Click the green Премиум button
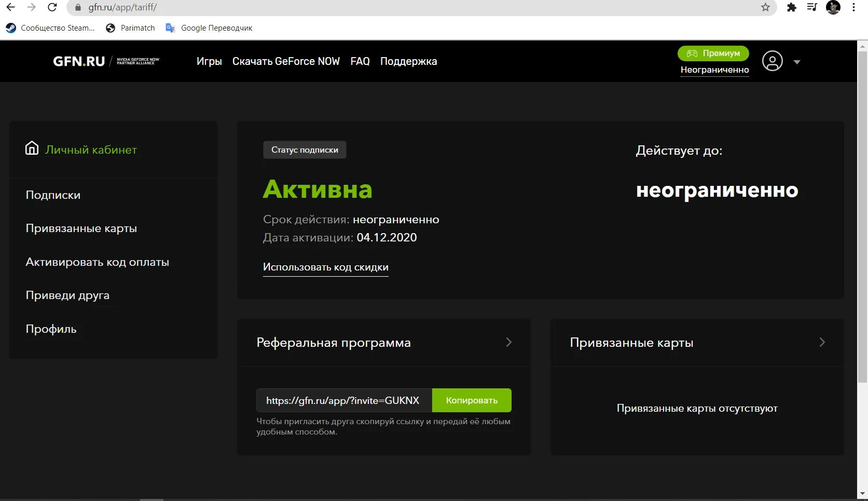This screenshot has width=868, height=501. 713,53
